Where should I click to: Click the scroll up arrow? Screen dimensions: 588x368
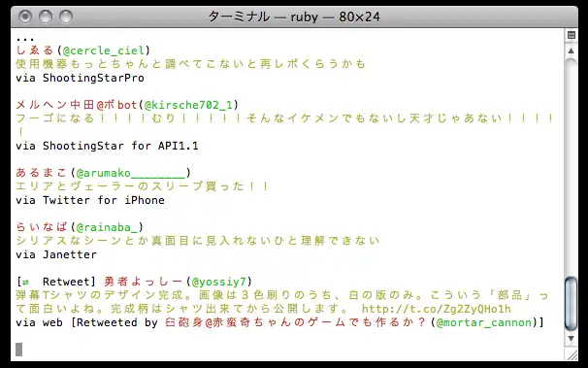pos(571,50)
